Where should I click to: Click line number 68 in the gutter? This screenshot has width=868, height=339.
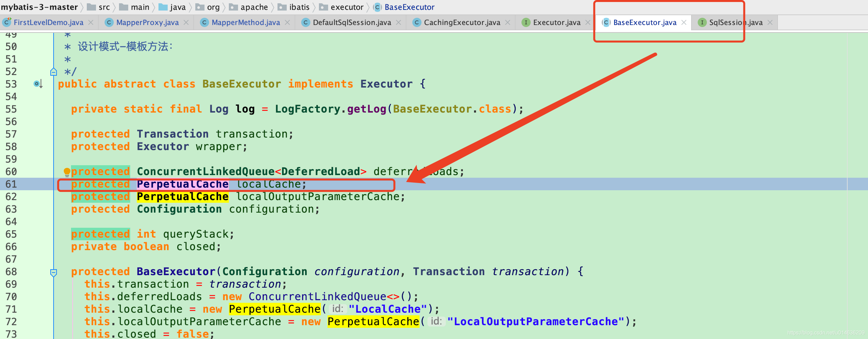click(x=11, y=272)
